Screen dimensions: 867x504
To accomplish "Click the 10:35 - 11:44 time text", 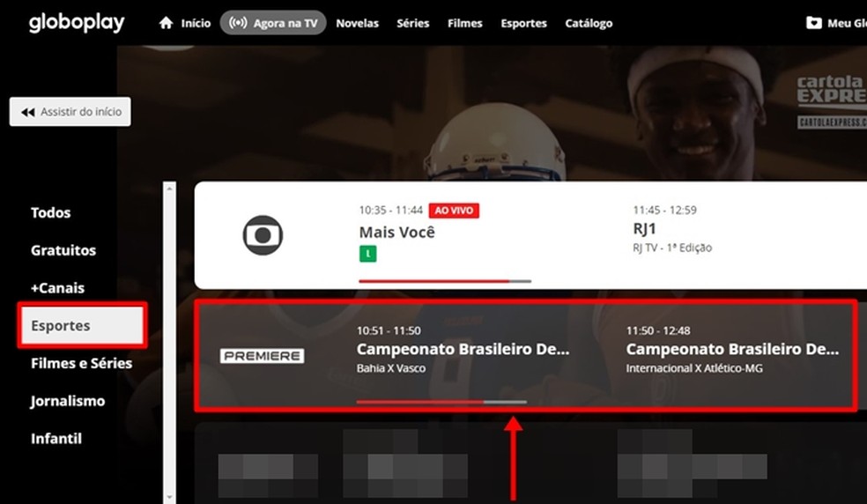I will [x=390, y=211].
